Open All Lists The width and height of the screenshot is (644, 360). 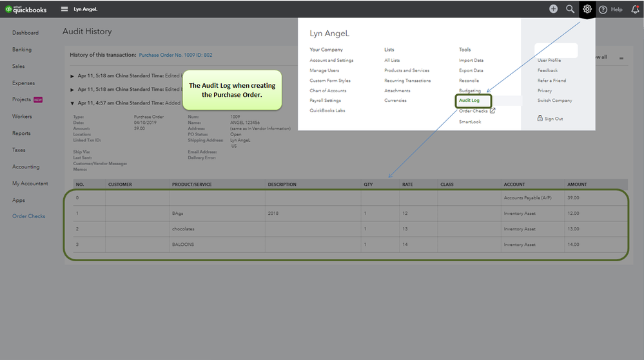392,61
